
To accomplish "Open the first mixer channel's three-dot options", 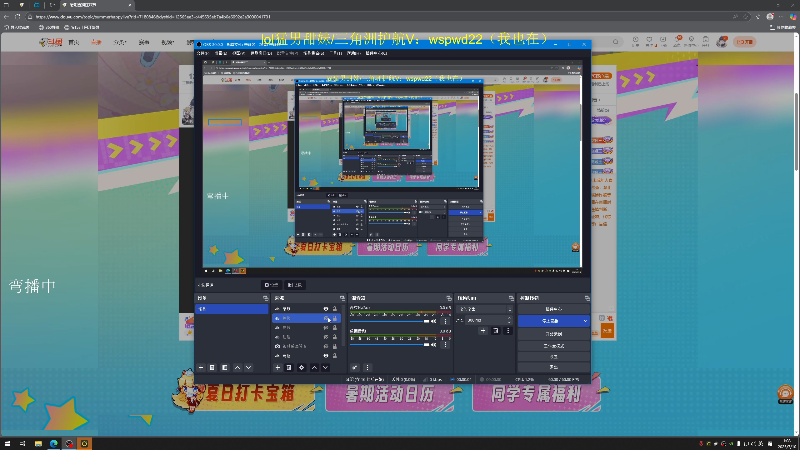I will [x=445, y=321].
